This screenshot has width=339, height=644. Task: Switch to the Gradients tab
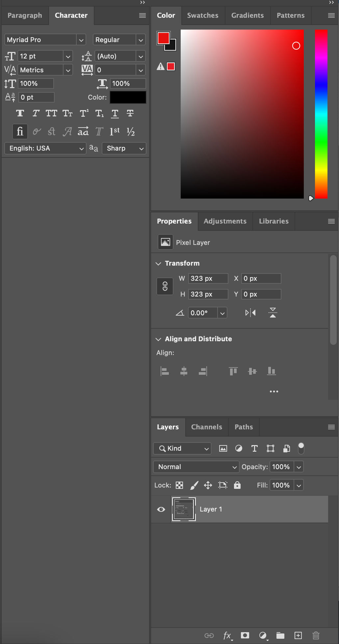click(x=248, y=15)
